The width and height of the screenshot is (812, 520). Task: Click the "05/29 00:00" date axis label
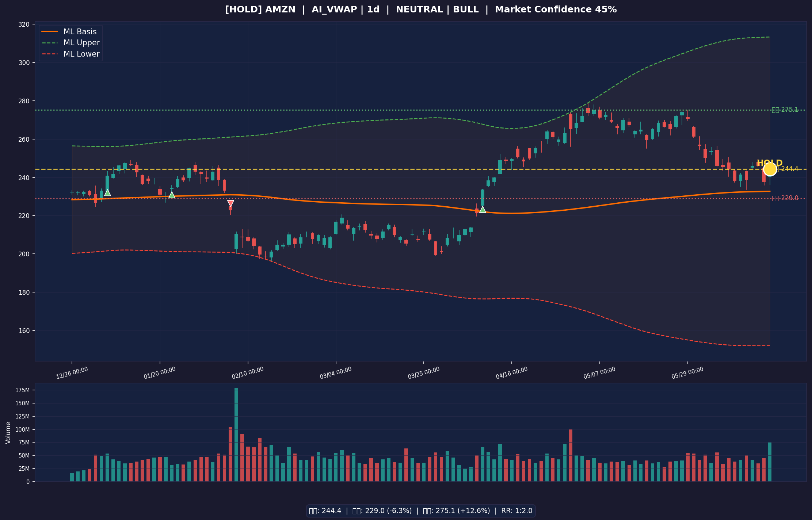click(x=687, y=373)
